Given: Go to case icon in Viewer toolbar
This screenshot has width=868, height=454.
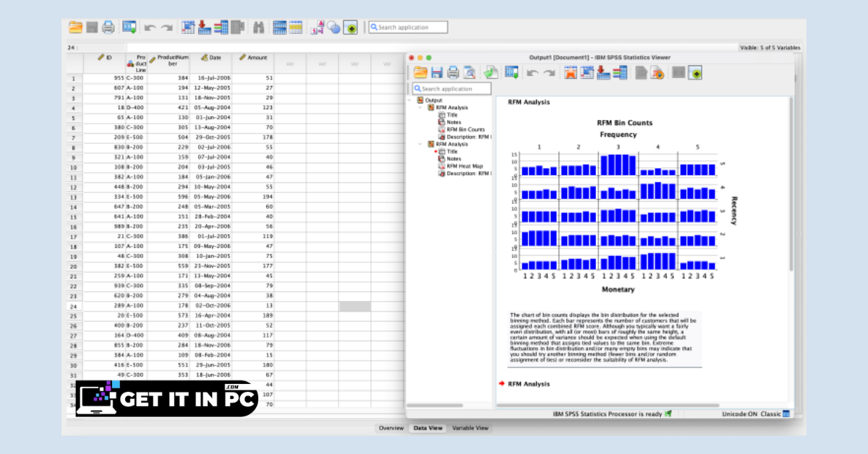Looking at the screenshot, I should tap(587, 72).
